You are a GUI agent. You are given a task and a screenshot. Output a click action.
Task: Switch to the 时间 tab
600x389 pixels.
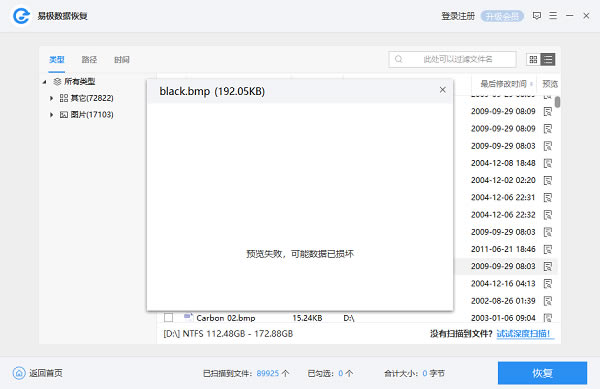click(x=122, y=60)
